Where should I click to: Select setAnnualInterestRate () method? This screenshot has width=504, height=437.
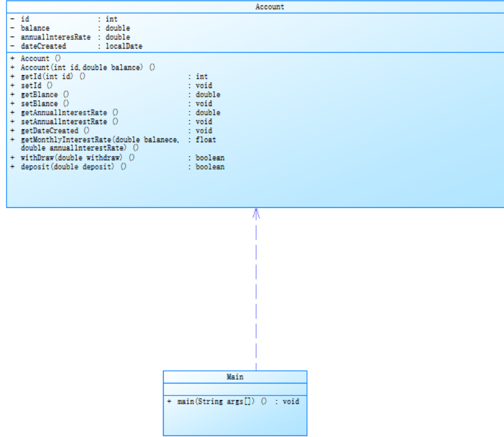111,121
